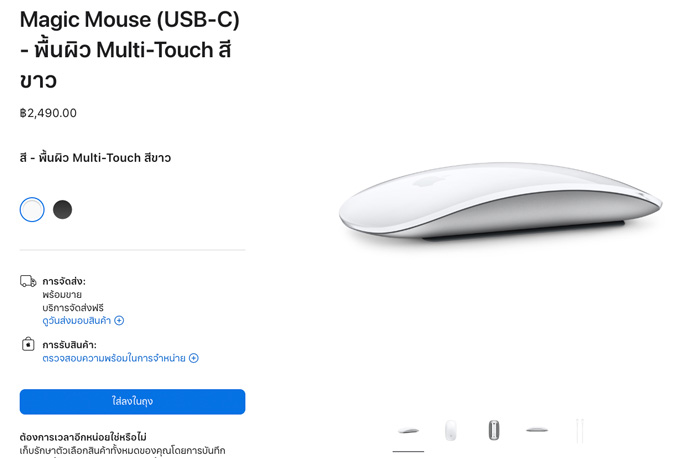Show the first side-view mouse thumbnail
Viewport: 700px width, 458px height.
[408, 431]
